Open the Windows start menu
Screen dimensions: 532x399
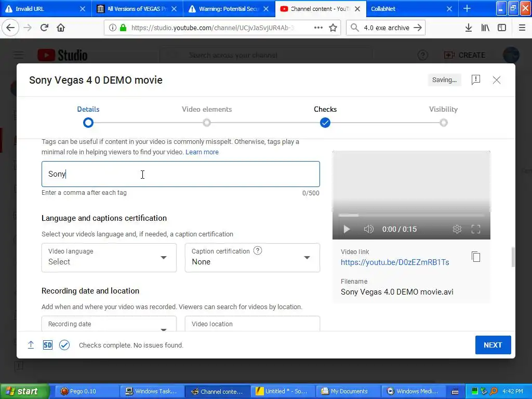point(24,391)
